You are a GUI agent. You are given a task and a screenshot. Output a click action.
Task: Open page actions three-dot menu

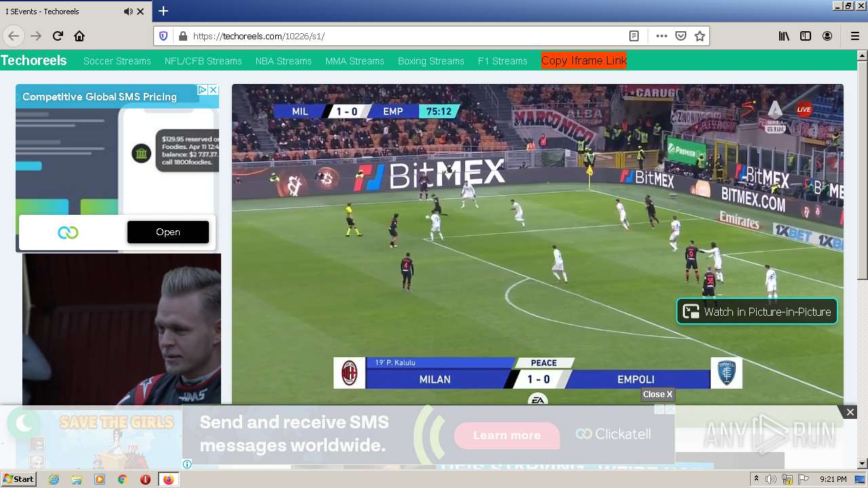pyautogui.click(x=662, y=36)
